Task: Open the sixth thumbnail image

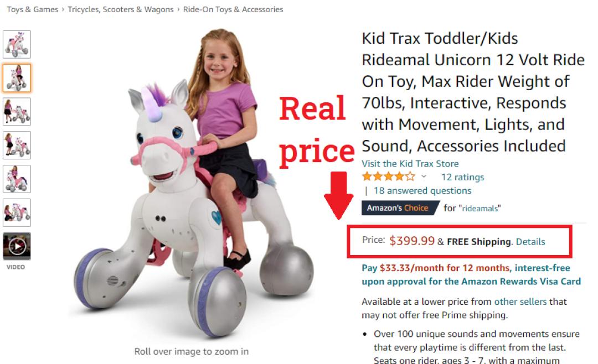Action: [17, 212]
